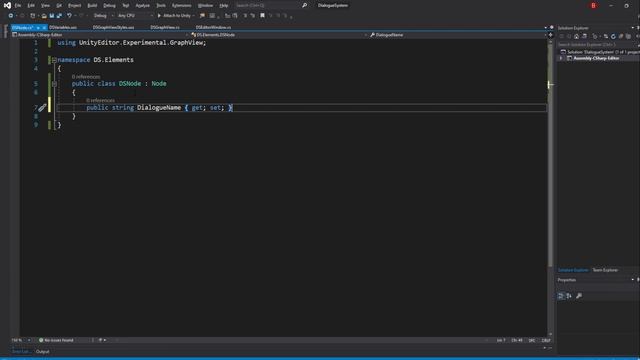Click the Refresh icon in Solution Explorer

613,36
